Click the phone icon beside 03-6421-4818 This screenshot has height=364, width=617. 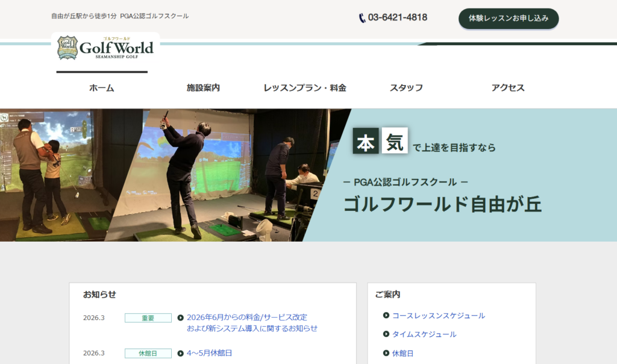[362, 18]
